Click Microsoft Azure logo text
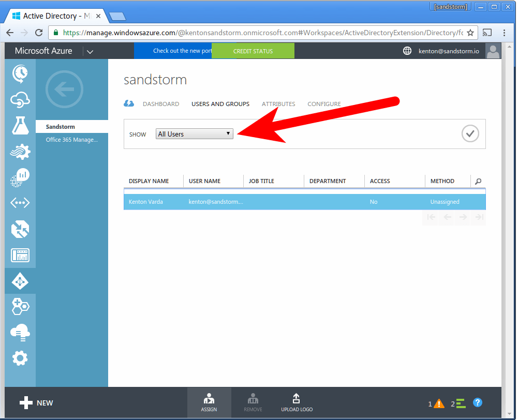Viewport: 518px width, 420px height. point(43,51)
